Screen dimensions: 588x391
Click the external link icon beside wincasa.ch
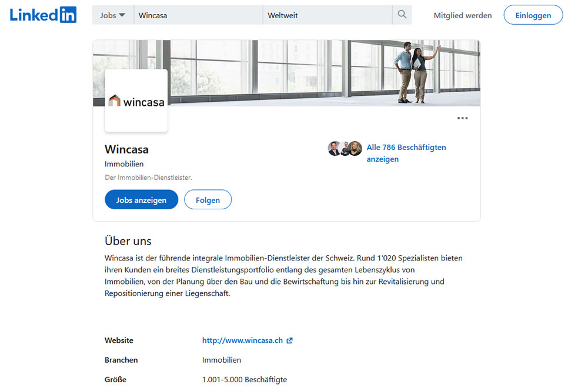[x=289, y=340]
